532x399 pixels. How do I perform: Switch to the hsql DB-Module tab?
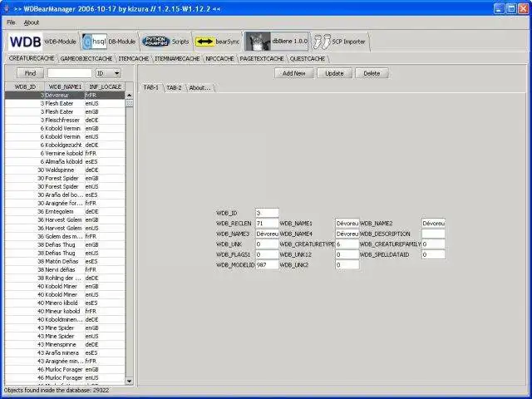pos(109,42)
